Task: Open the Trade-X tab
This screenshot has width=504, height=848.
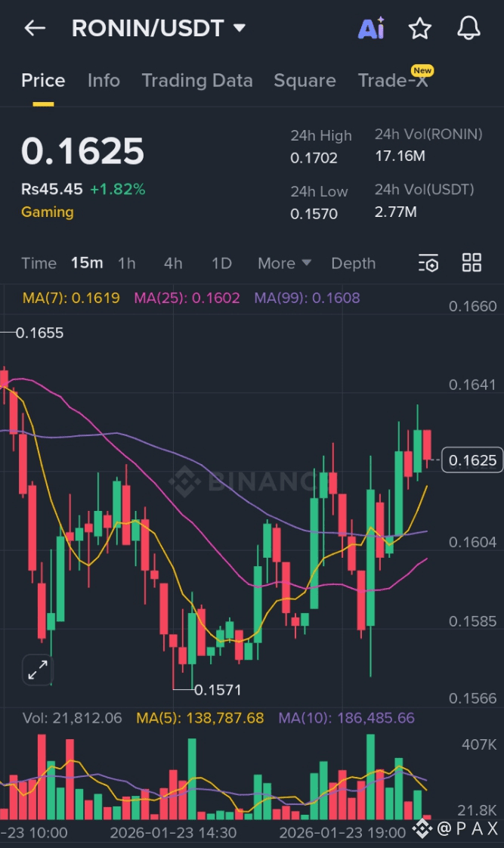Action: (x=393, y=81)
